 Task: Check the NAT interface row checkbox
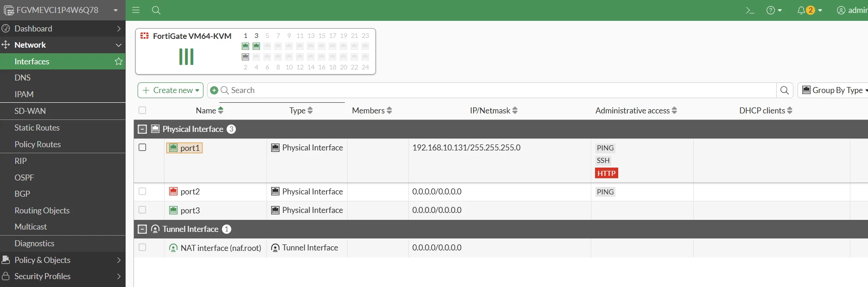pos(142,247)
